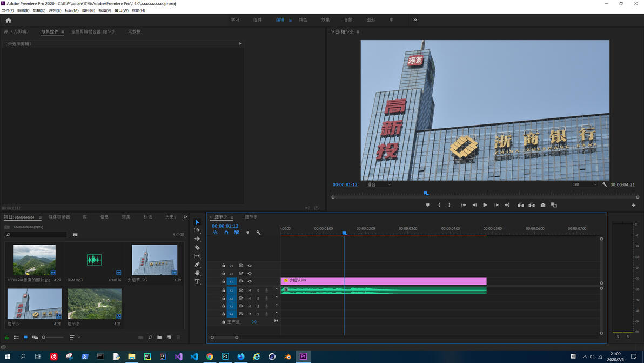Screen dimensions: 644x363
Task: Click Mark Out in program monitor
Action: coord(450,204)
